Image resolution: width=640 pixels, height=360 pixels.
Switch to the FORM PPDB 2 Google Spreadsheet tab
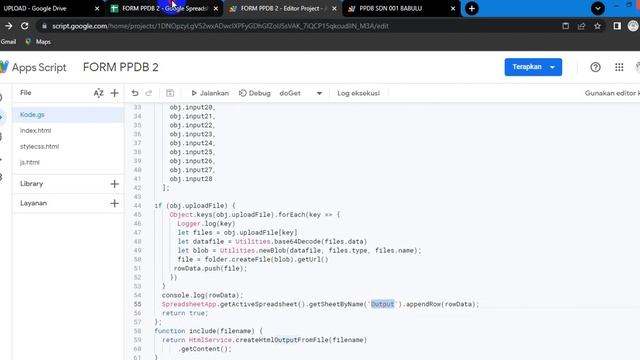(165, 8)
